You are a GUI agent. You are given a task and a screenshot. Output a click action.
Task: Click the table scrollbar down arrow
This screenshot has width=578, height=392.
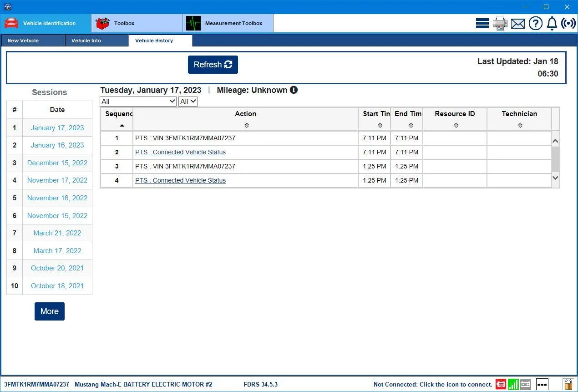(555, 178)
